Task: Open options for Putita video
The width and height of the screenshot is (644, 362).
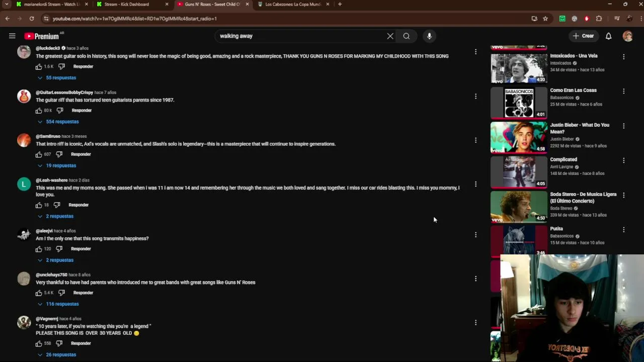Action: pyautogui.click(x=623, y=230)
